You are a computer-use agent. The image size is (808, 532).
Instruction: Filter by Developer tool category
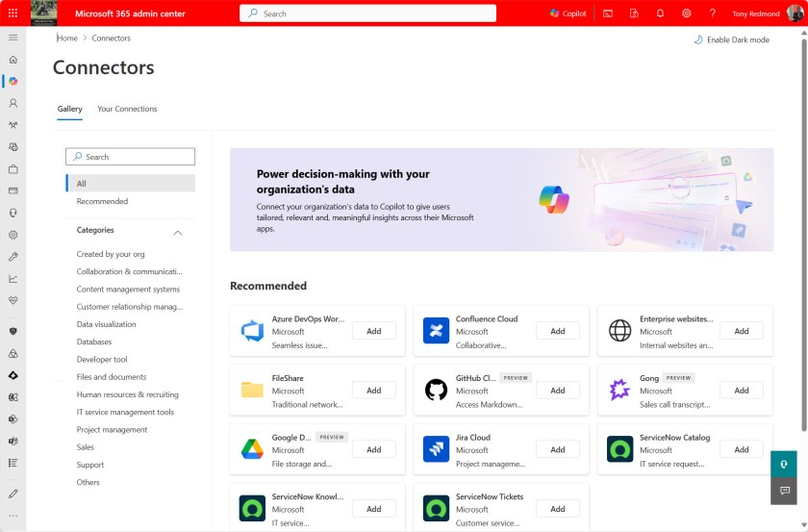point(102,359)
